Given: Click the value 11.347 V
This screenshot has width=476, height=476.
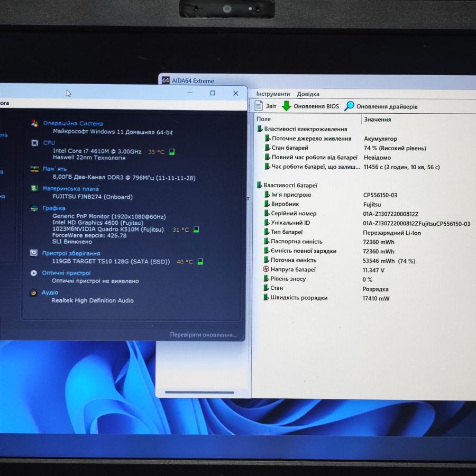Looking at the screenshot, I should (x=373, y=270).
